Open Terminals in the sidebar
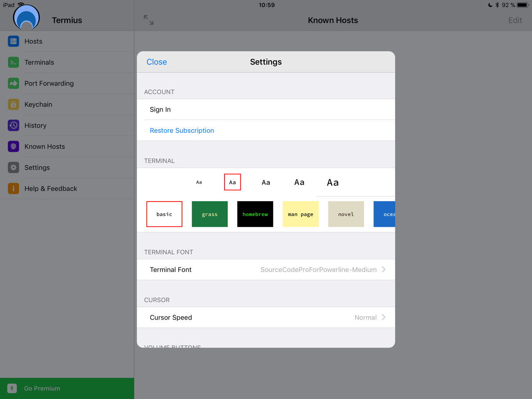Screen dimensions: 532x399 click(x=67, y=62)
